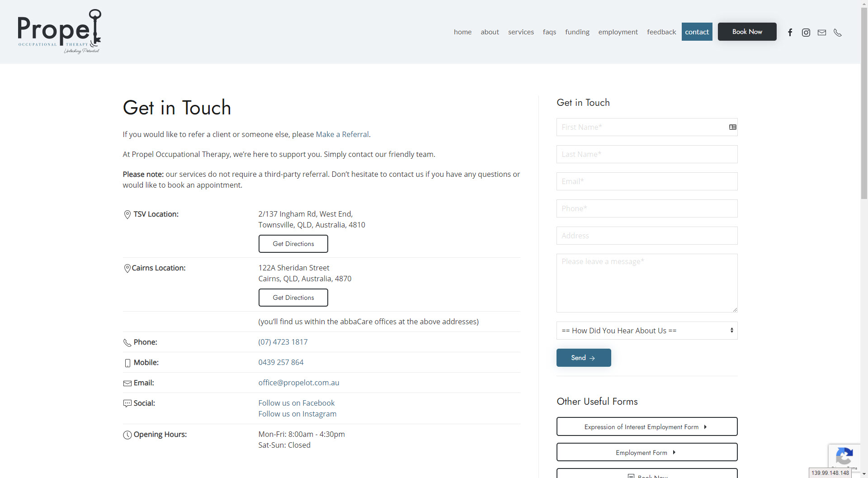Viewport: 868px width, 478px height.
Task: Focus the Phone input field
Action: click(x=647, y=208)
